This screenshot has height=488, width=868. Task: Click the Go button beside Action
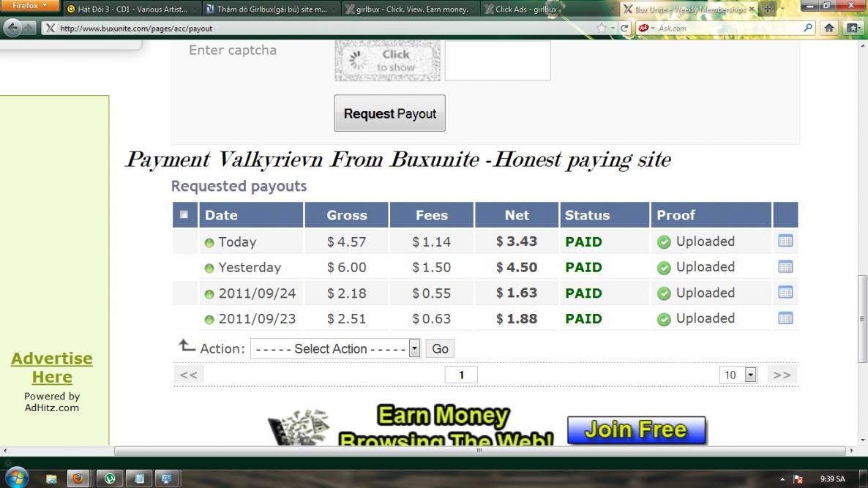click(x=440, y=348)
